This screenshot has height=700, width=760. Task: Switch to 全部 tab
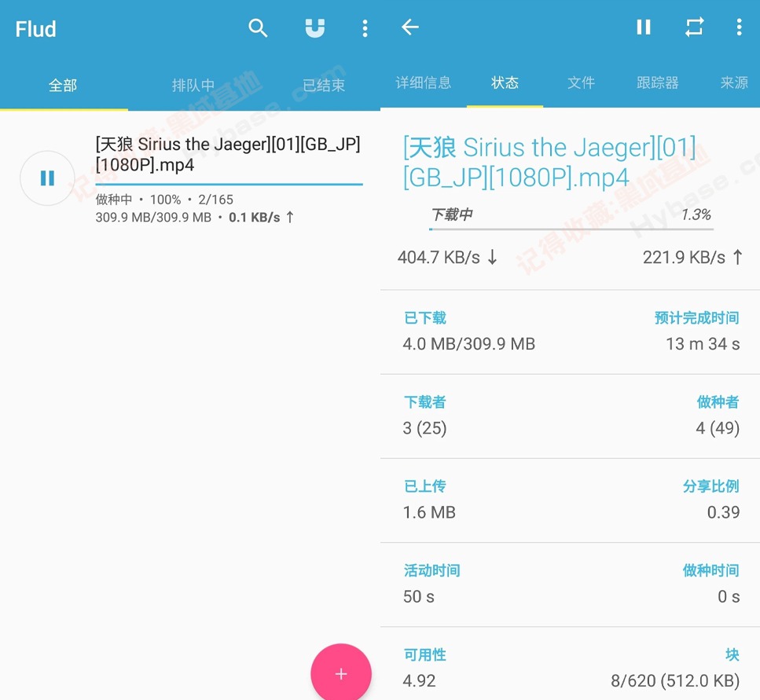point(63,85)
